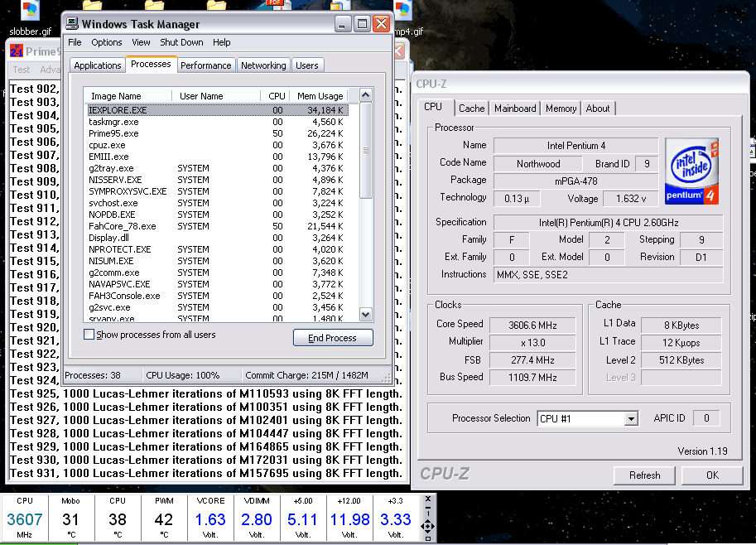Click the process list scrollbar up arrow
The image size is (756, 545).
(365, 95)
